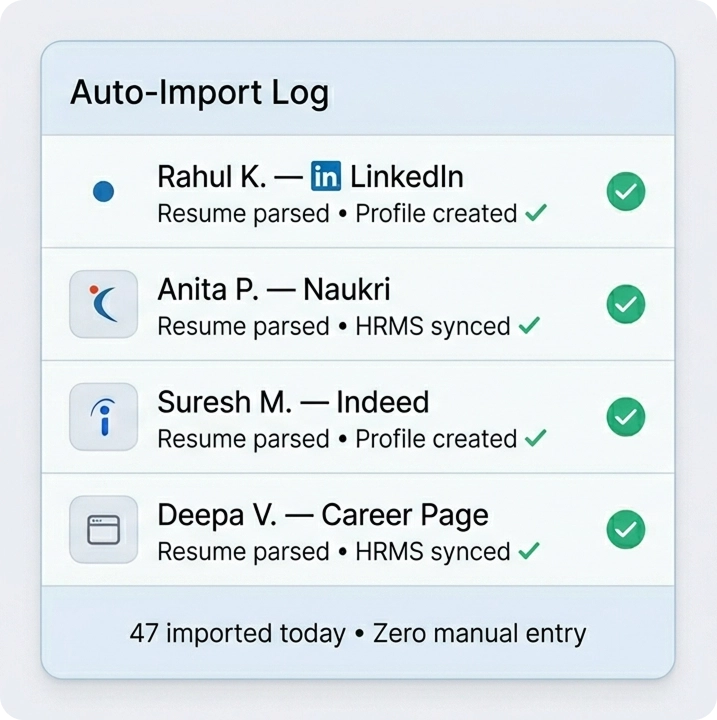The width and height of the screenshot is (717, 720).
Task: Click Resume parsed status under Anita P.
Action: point(243,326)
